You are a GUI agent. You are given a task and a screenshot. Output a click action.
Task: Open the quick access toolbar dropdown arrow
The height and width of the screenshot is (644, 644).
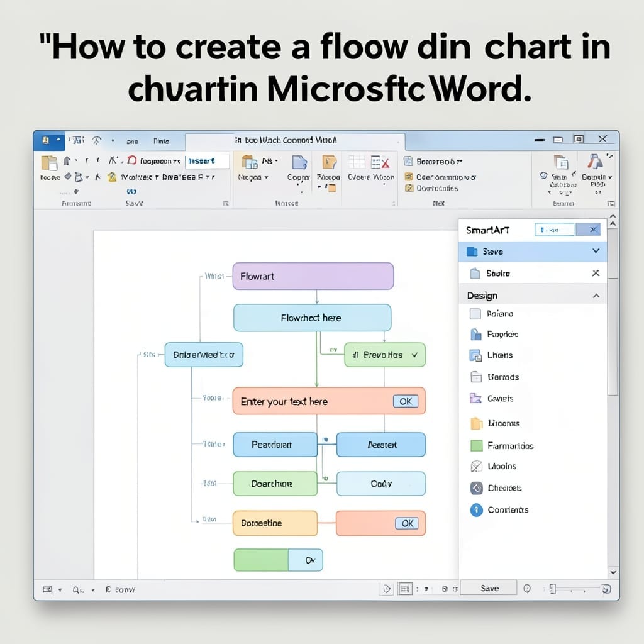pos(113,140)
